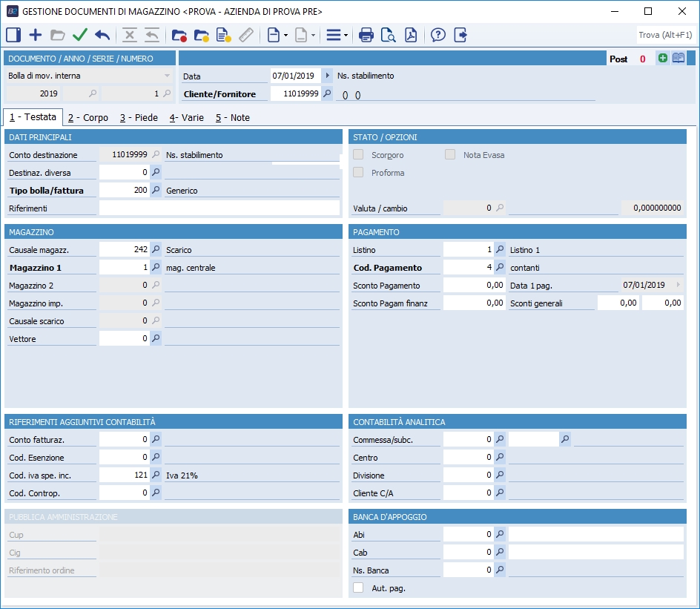
Task: Open the date picker arrow next to Data
Action: (327, 76)
